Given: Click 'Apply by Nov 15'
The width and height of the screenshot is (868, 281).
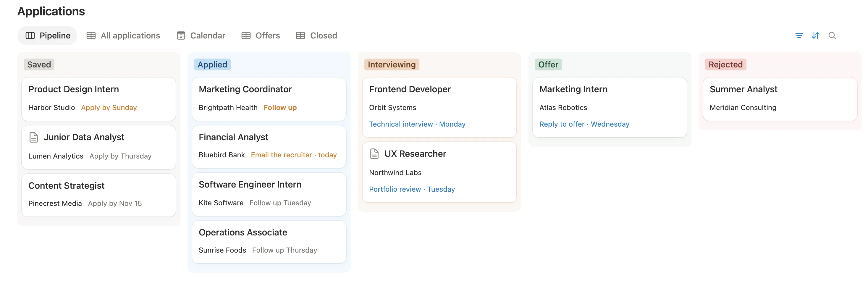Looking at the screenshot, I should click(114, 204).
